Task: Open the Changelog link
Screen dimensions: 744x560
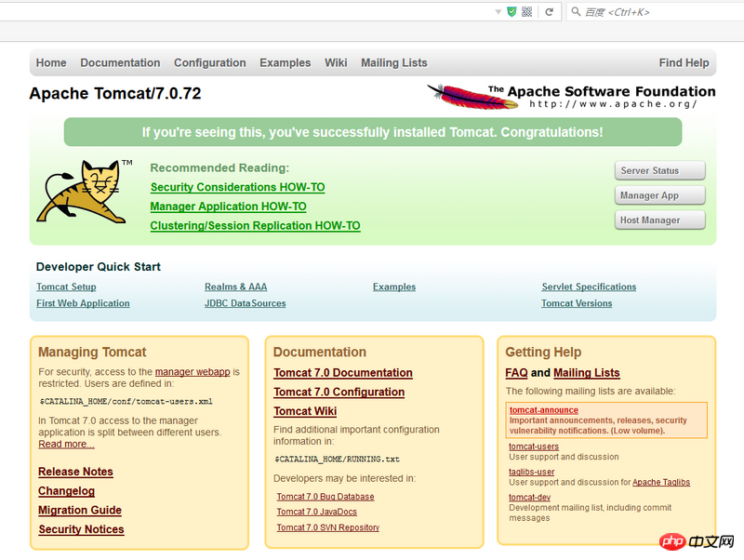Action: point(66,491)
